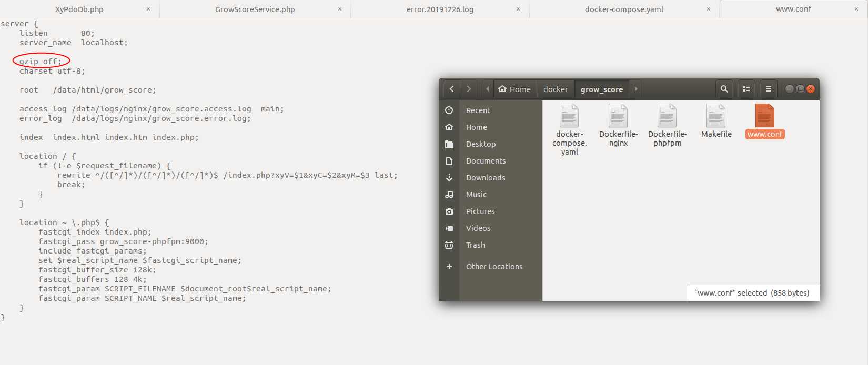Show earlier path segments with left arrow

[488, 89]
